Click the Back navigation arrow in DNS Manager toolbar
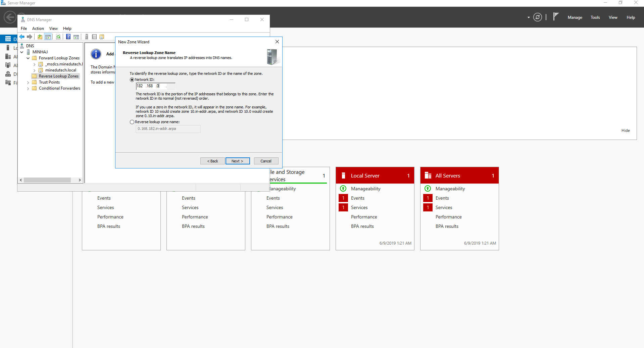The width and height of the screenshot is (644, 348). click(x=22, y=37)
